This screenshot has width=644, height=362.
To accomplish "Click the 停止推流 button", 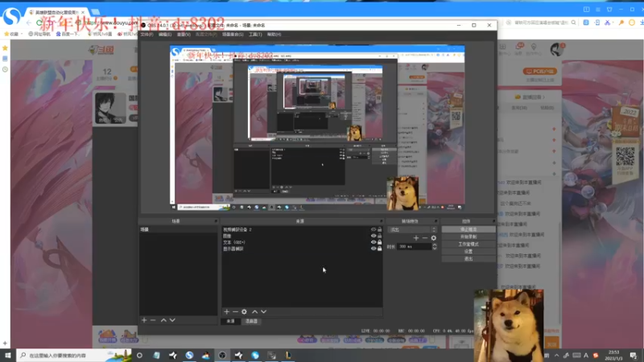I will coord(469,230).
